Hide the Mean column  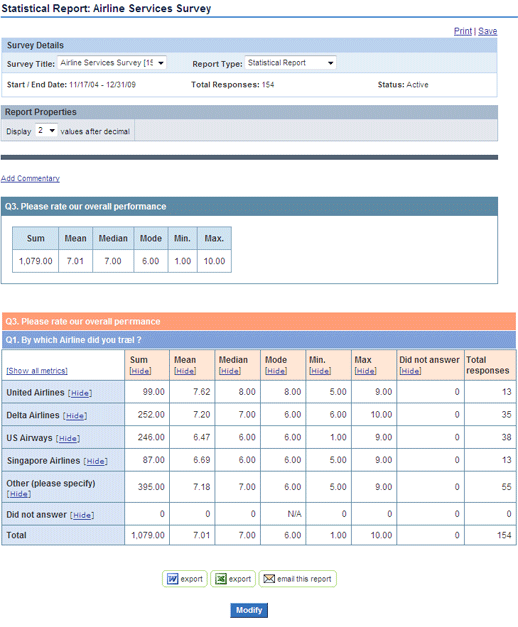tap(185, 371)
